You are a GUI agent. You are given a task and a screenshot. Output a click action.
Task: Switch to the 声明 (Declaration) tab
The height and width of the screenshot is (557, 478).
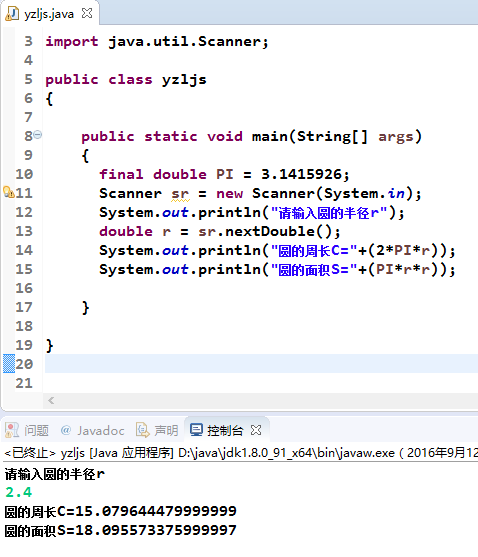tap(157, 430)
